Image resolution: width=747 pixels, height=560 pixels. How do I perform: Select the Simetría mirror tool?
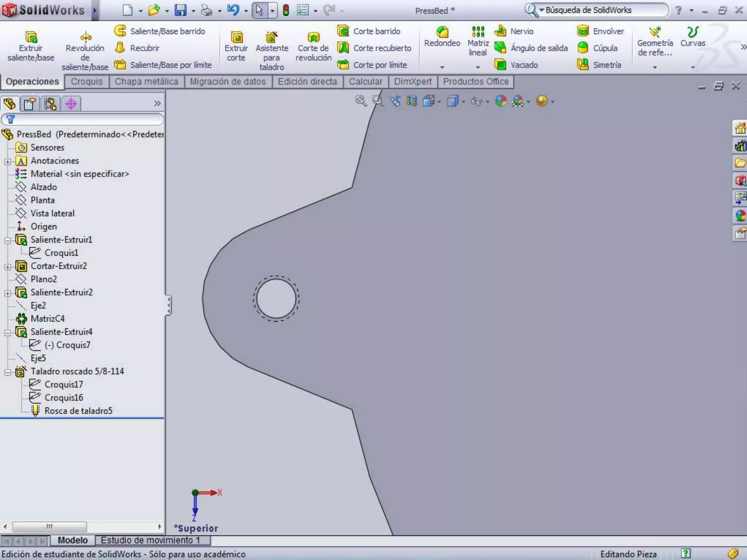pos(583,65)
